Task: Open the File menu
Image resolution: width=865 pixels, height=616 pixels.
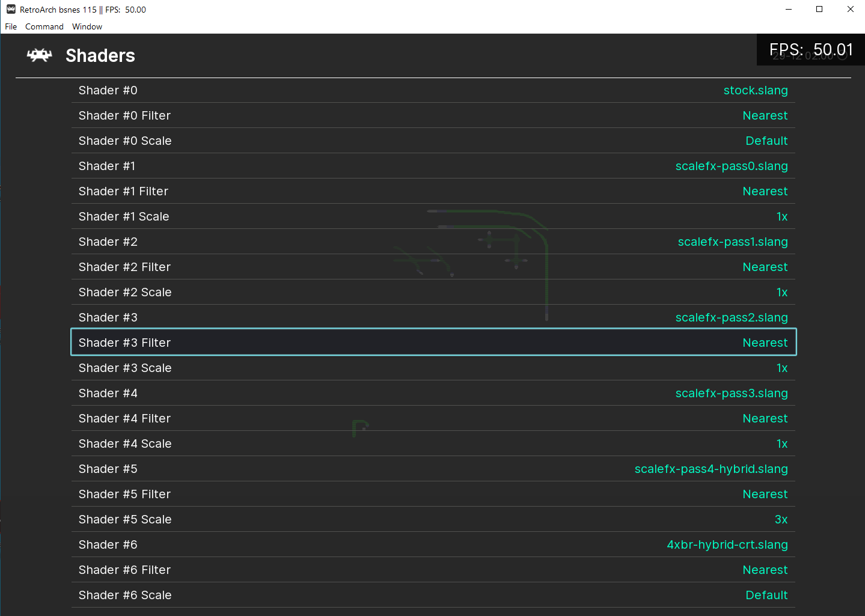Action: click(11, 26)
